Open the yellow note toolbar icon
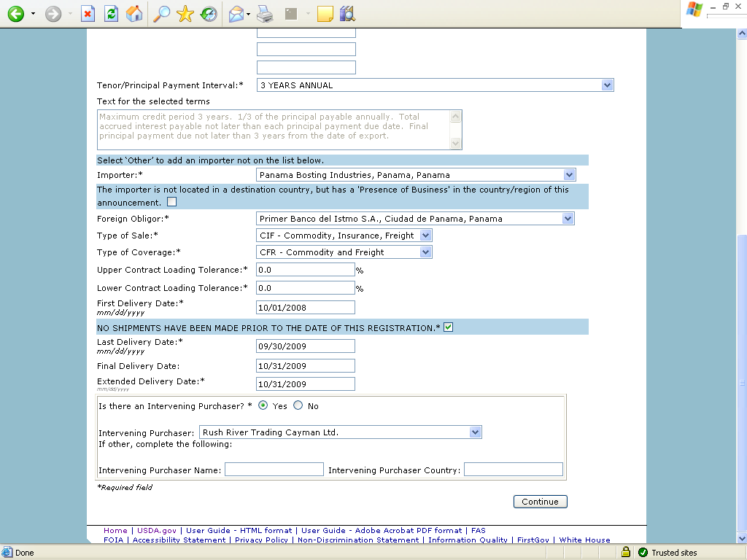The height and width of the screenshot is (560, 747). 325,14
